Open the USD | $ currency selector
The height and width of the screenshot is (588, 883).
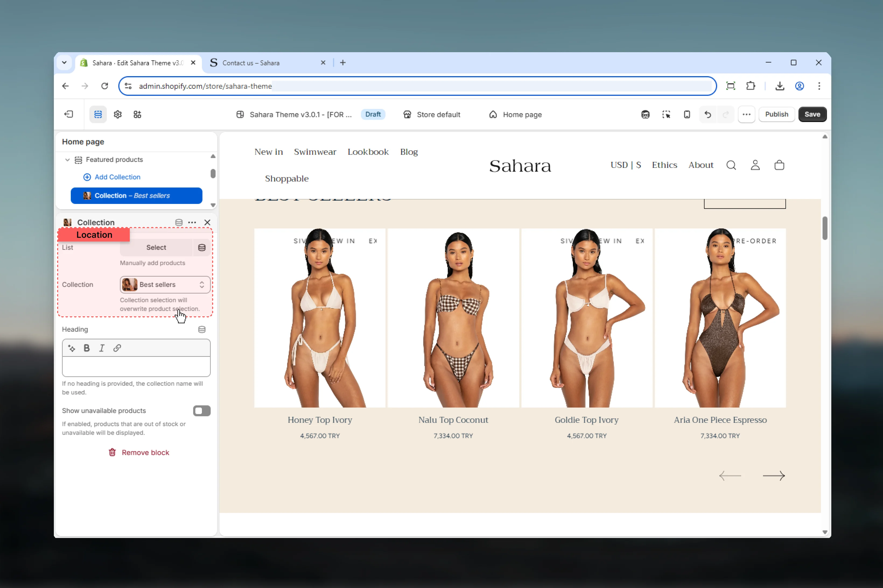pyautogui.click(x=626, y=165)
